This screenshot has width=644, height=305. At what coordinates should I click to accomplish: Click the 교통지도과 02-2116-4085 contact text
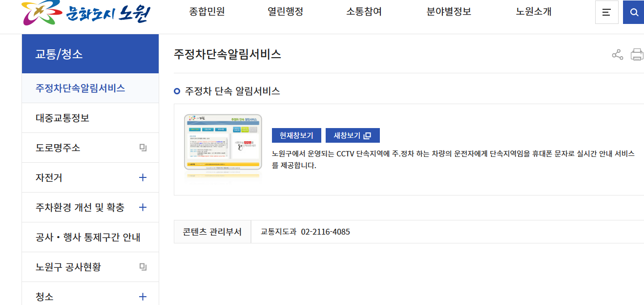305,232
